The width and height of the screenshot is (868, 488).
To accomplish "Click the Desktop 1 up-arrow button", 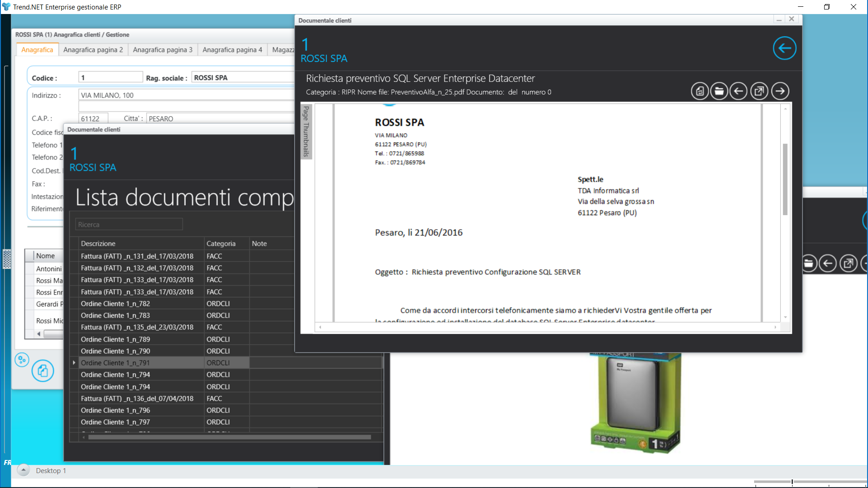I will coord(24,470).
